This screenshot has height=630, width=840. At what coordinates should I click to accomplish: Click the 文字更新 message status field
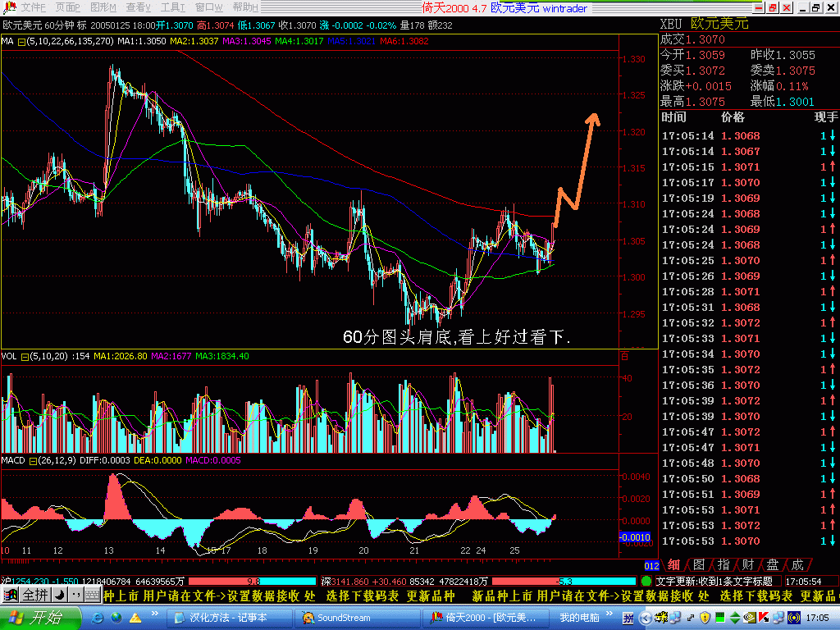pos(717,582)
